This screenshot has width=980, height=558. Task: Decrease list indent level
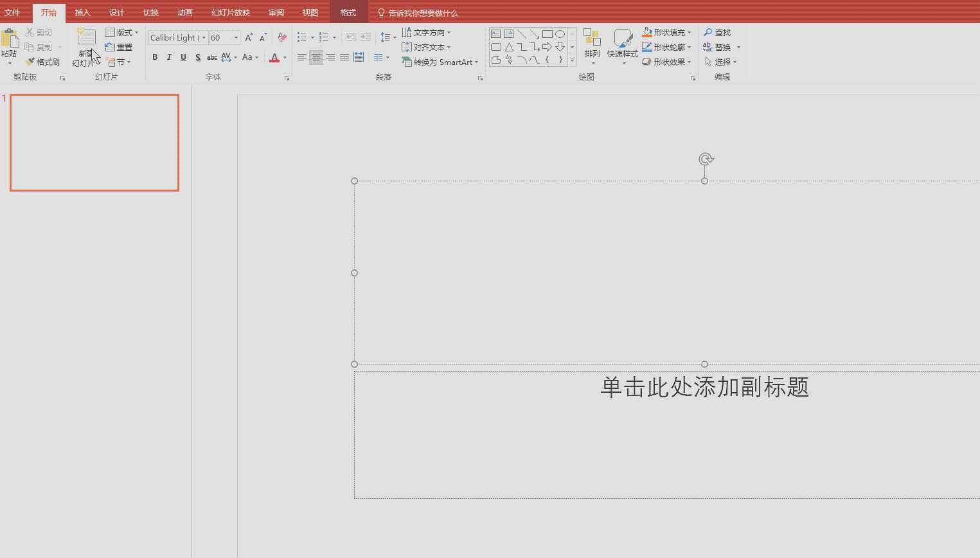pyautogui.click(x=352, y=37)
